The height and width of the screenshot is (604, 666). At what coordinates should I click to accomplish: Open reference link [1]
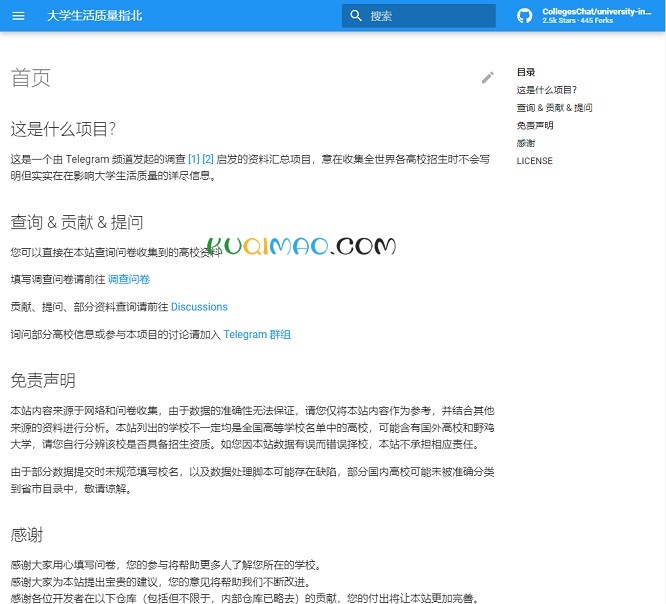click(194, 159)
